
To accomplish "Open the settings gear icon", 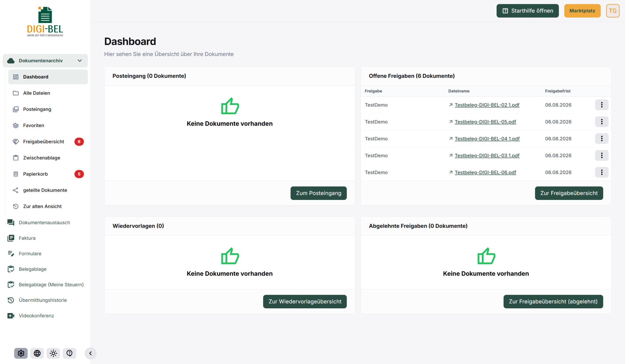I will pyautogui.click(x=21, y=353).
